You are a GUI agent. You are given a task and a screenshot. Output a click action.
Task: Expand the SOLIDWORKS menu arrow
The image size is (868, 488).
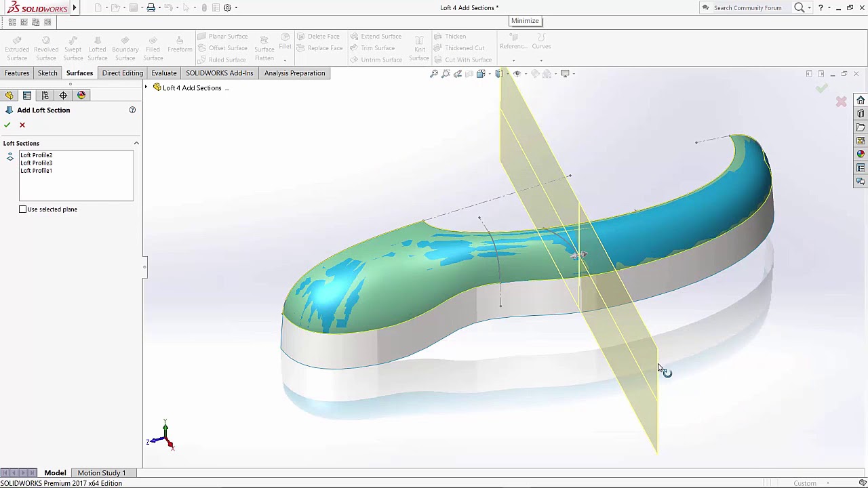tap(74, 7)
